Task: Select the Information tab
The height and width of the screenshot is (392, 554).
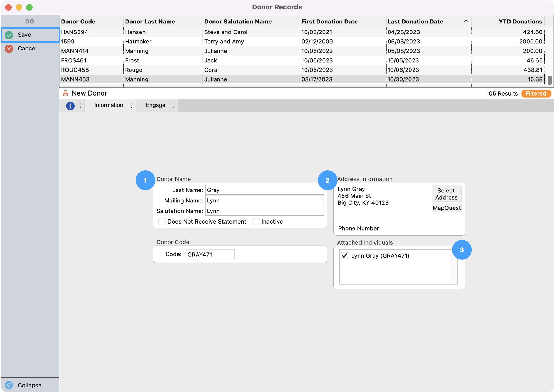Action: 109,105
